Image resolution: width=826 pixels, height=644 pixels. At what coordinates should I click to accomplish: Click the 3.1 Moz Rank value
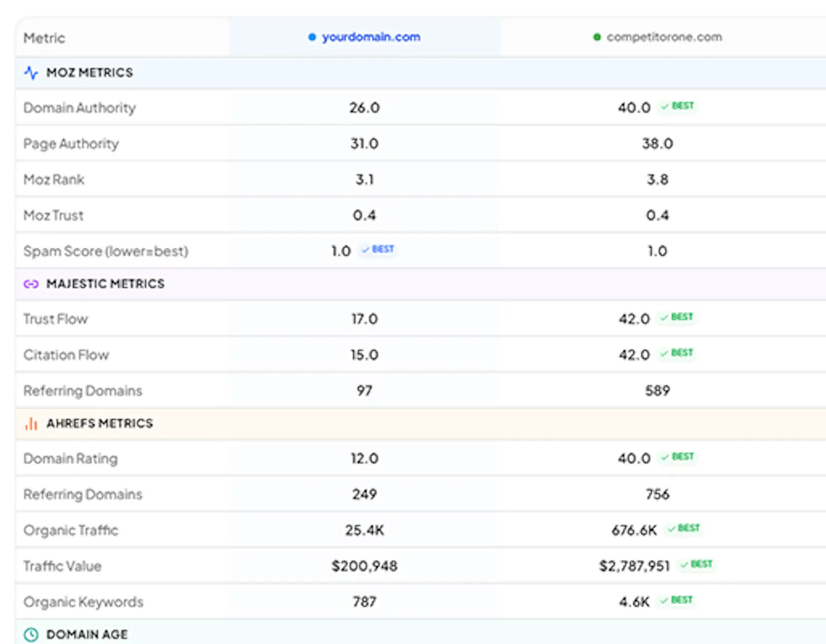tap(364, 180)
